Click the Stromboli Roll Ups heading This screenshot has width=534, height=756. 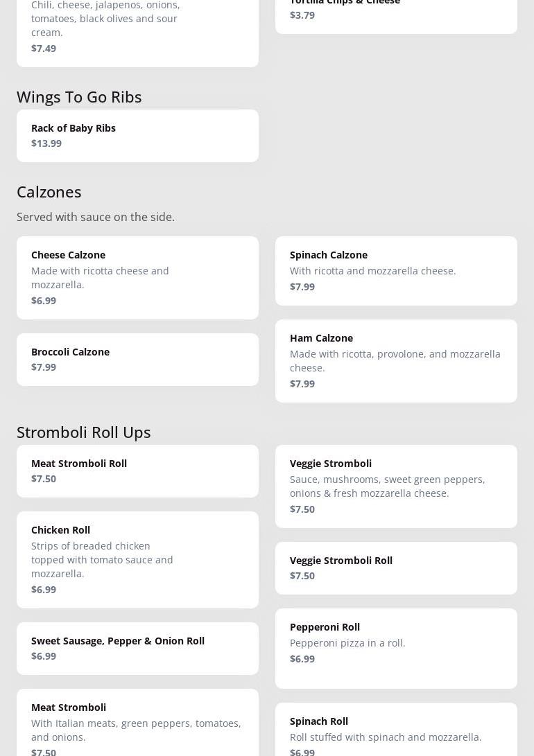(84, 432)
